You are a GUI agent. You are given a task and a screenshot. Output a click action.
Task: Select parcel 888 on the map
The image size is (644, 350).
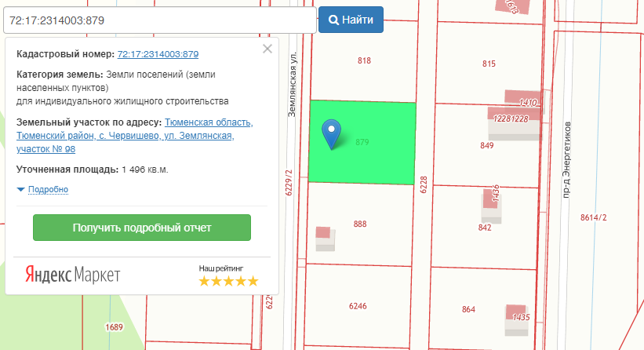[x=360, y=224]
